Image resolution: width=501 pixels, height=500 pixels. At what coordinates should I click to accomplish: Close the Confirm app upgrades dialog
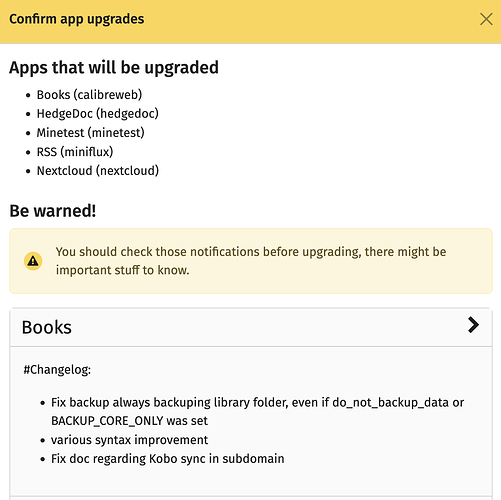coord(486,19)
